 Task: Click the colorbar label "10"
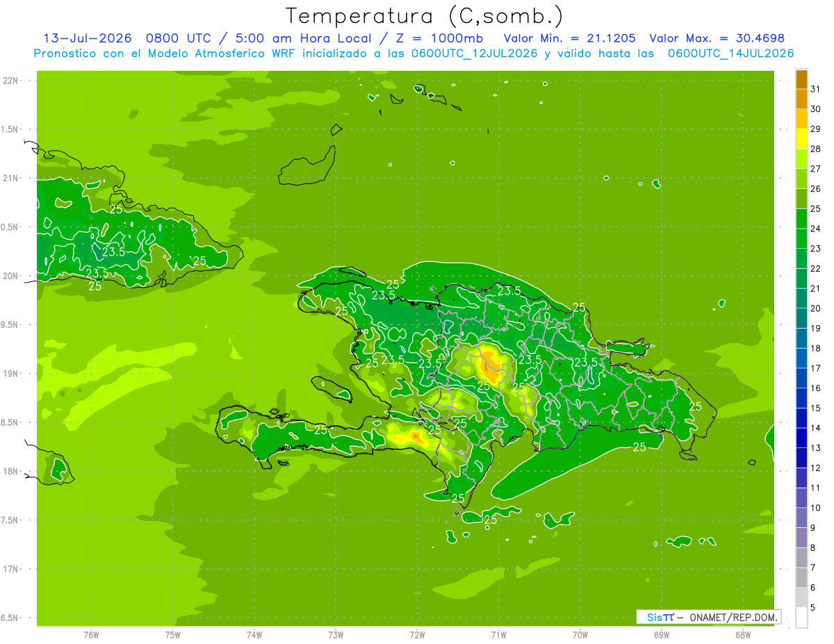click(815, 509)
